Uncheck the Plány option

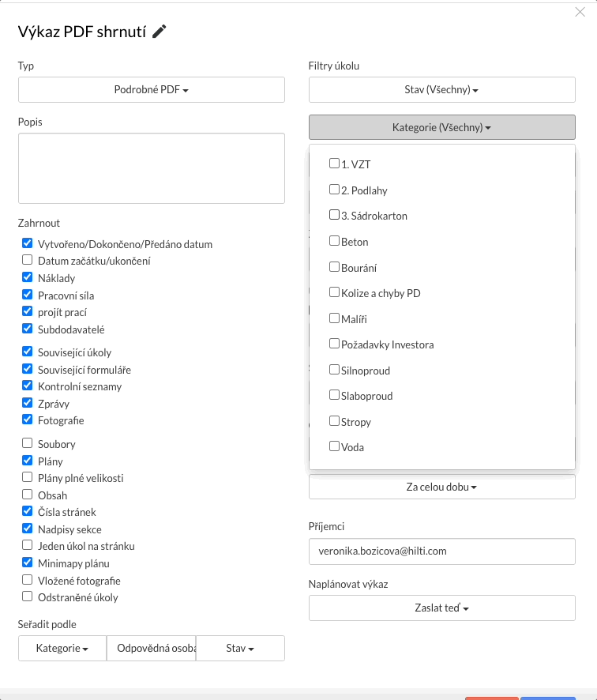pos(27,460)
